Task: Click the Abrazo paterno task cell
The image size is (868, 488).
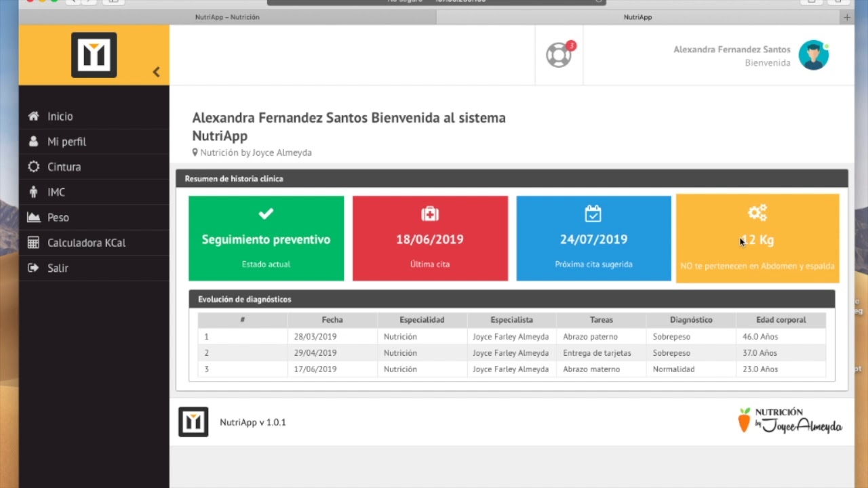Action: 601,336
